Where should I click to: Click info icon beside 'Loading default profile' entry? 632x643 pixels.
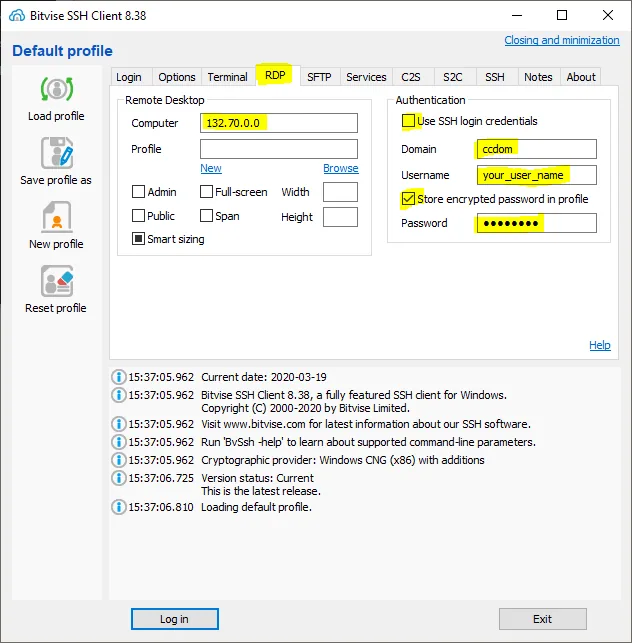point(119,507)
